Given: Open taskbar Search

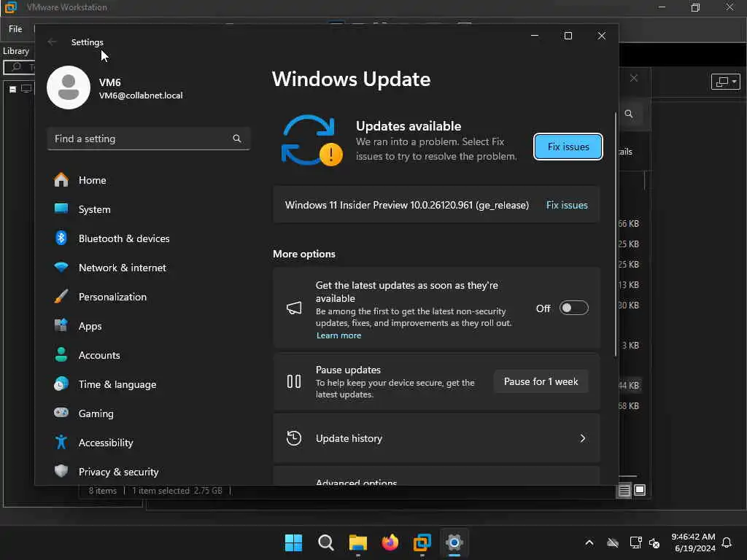Looking at the screenshot, I should (326, 542).
